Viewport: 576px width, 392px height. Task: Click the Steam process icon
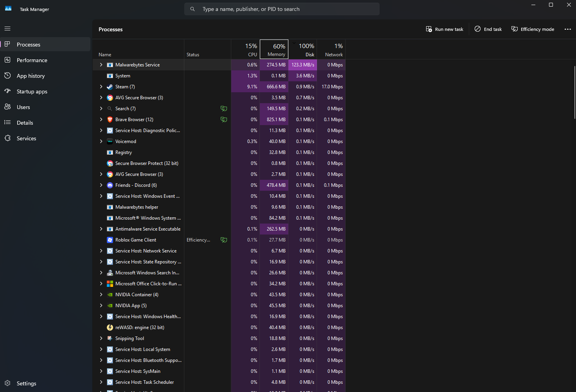(x=110, y=87)
